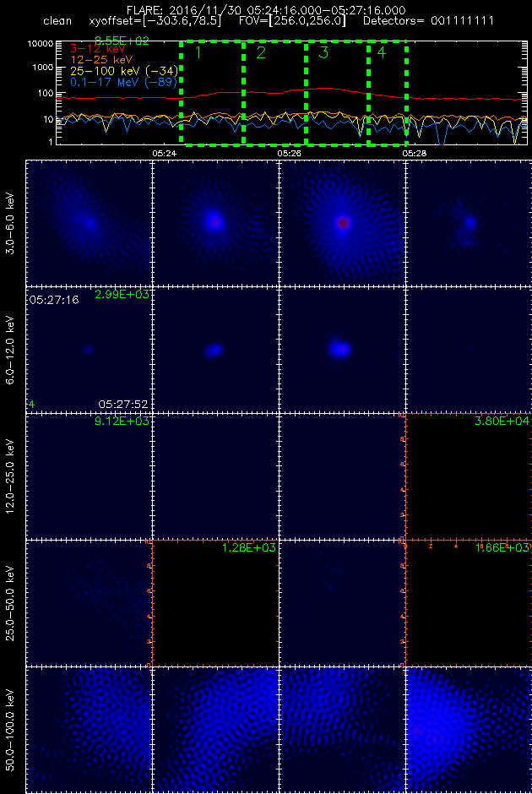Select the 6.0-12.0 keV image for interval 1
The width and height of the screenshot is (532, 794).
click(x=89, y=350)
